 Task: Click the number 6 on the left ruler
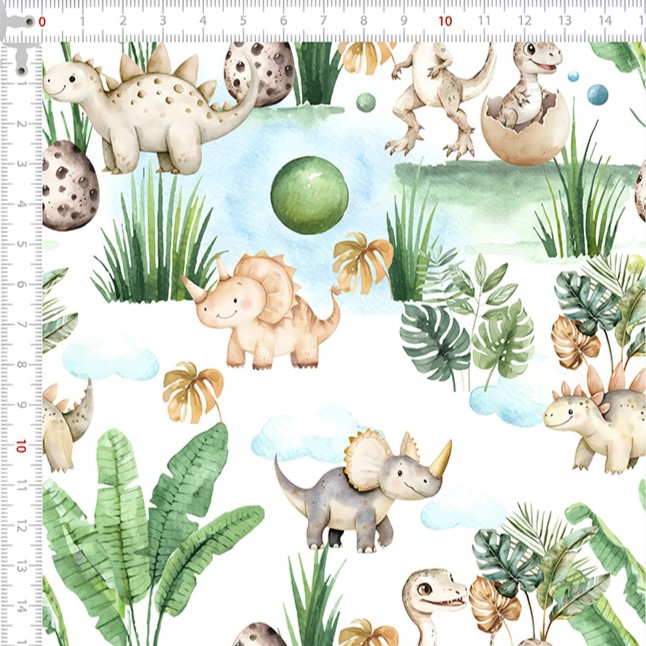[20, 285]
